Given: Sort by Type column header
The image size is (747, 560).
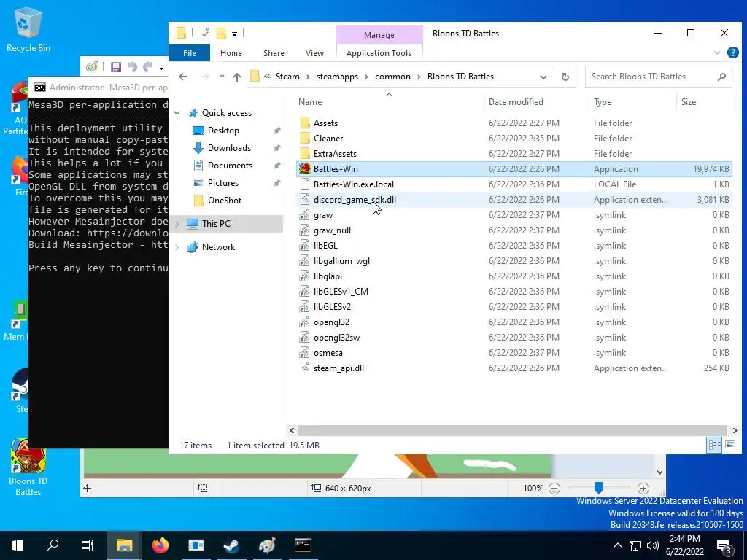Looking at the screenshot, I should 602,102.
